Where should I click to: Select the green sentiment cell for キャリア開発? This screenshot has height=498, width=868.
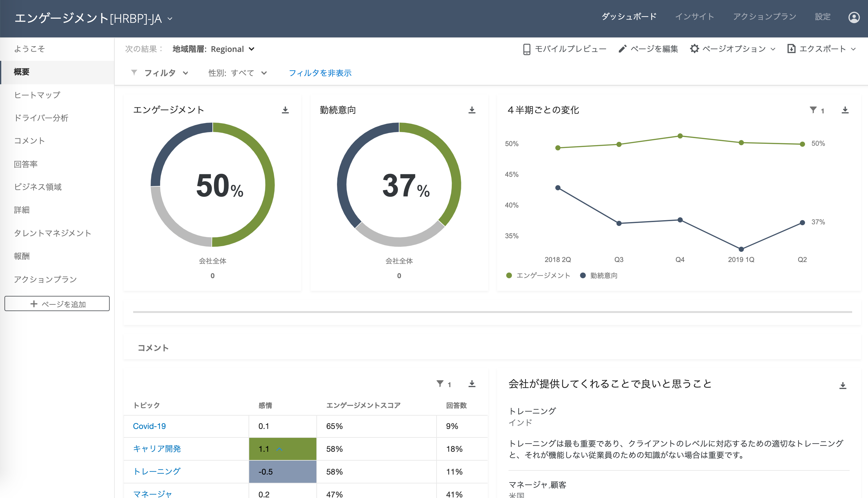point(282,449)
